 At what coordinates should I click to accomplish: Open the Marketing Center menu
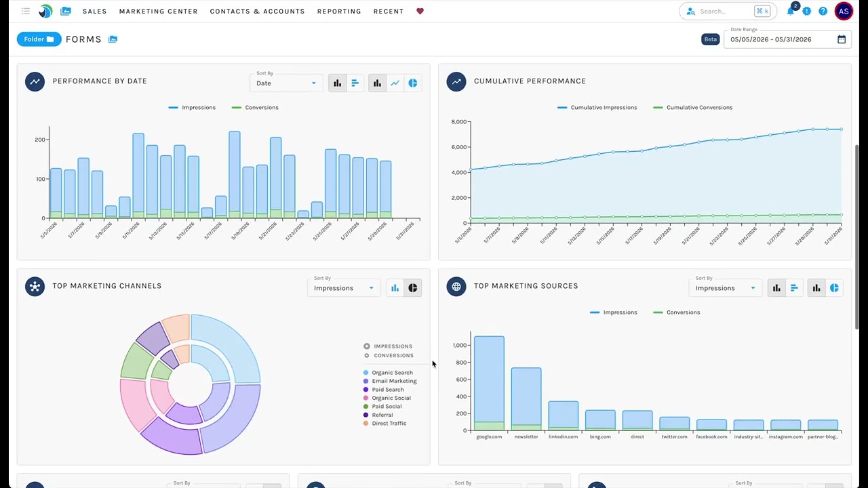159,12
